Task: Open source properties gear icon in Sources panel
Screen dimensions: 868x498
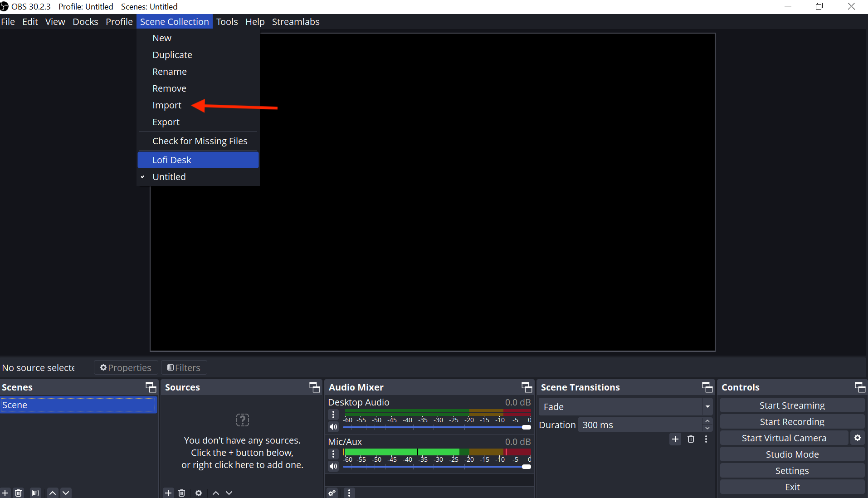Action: point(199,493)
